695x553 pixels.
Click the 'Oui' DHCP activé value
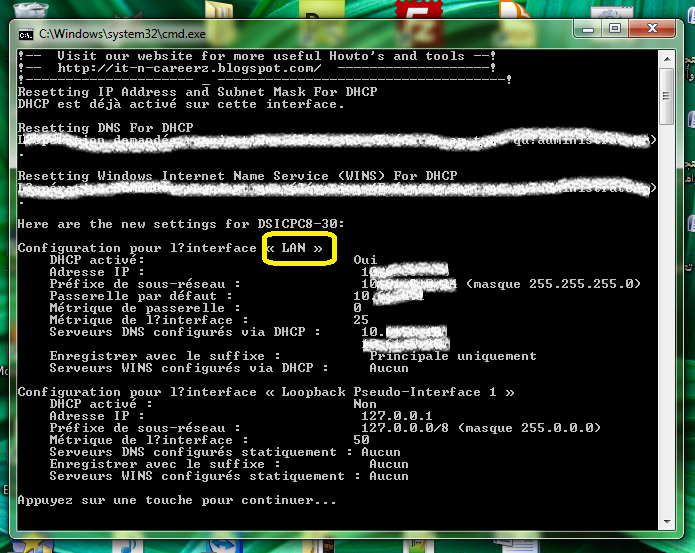tap(365, 260)
